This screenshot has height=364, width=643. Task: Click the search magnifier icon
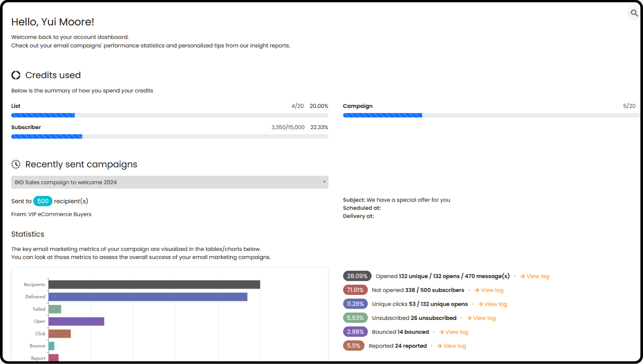(634, 13)
